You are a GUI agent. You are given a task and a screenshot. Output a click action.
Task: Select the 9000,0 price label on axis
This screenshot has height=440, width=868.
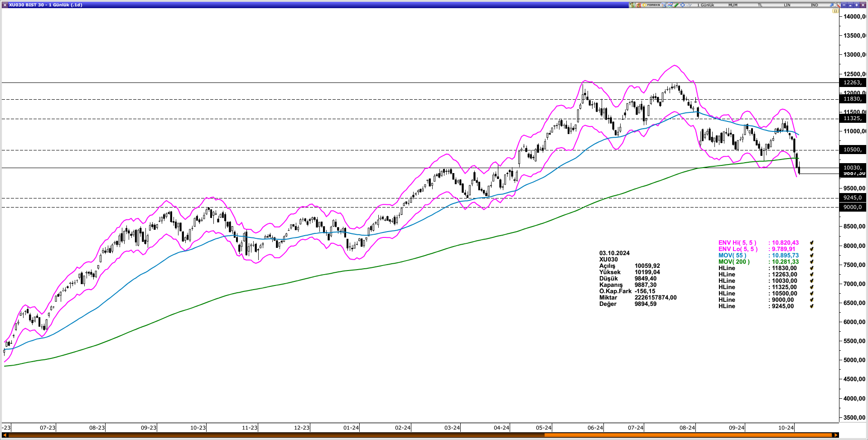[x=853, y=207]
